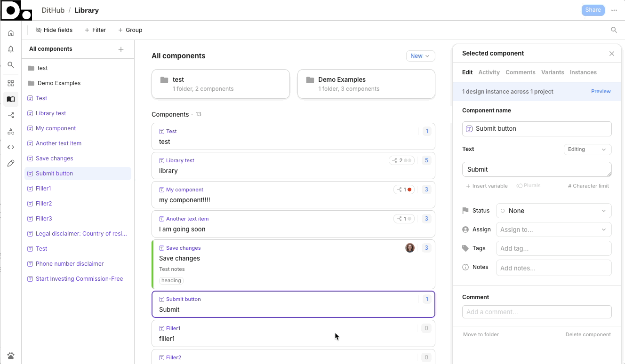Click the red-dot variant badge on My component
The height and width of the screenshot is (364, 625).
[x=404, y=190]
